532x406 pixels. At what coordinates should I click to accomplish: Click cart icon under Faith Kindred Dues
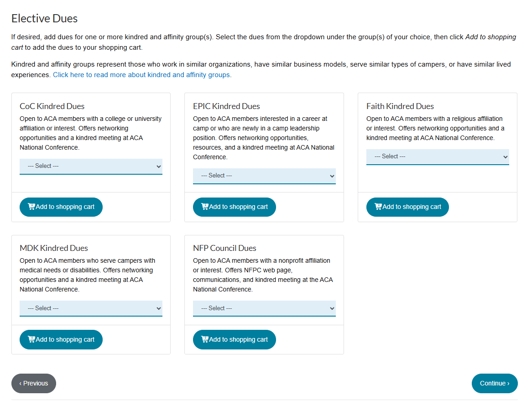click(378, 207)
